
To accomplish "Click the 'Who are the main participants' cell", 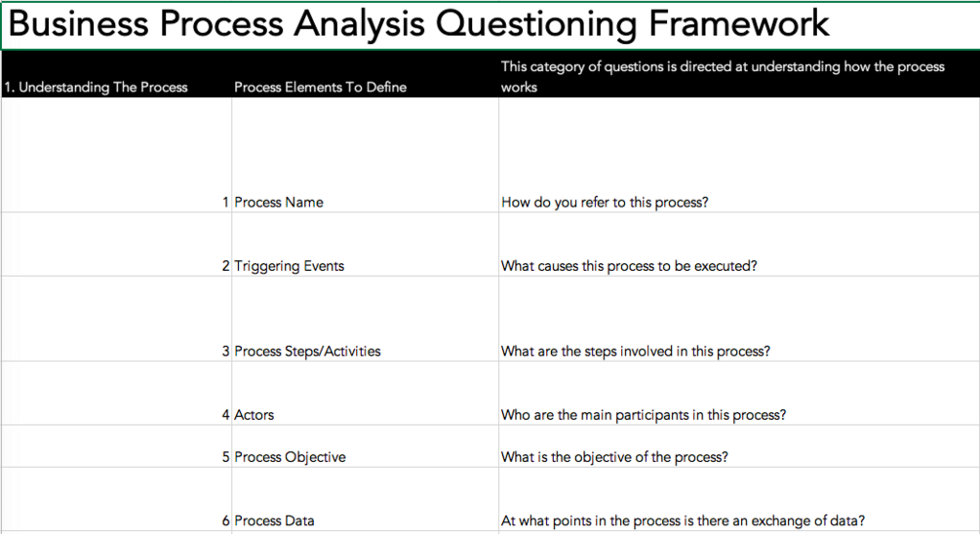I will pyautogui.click(x=643, y=414).
